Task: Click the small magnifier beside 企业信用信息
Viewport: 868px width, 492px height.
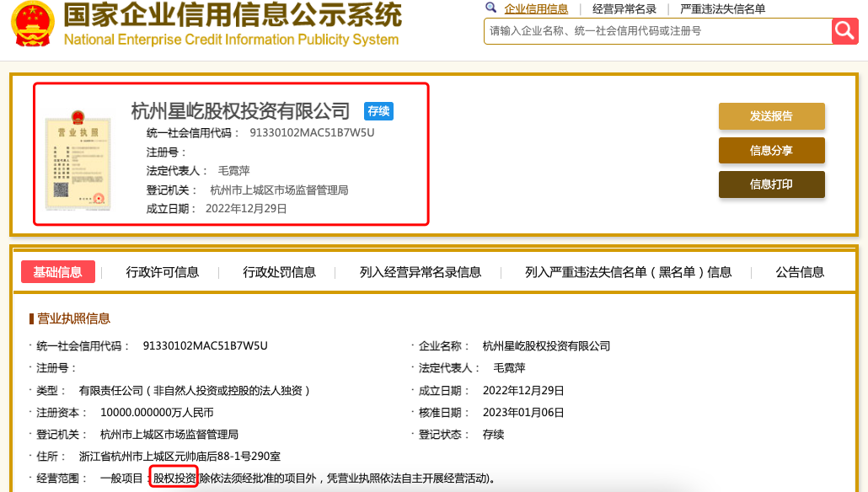Action: coord(490,8)
